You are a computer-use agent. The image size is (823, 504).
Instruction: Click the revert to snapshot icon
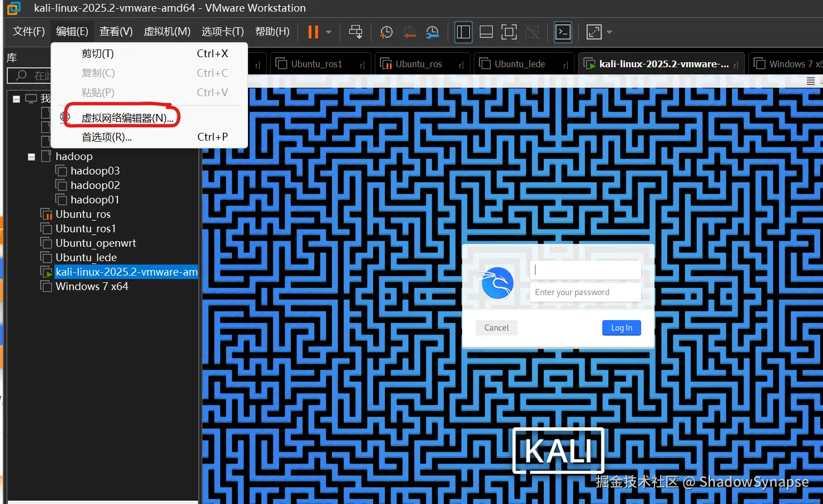point(409,32)
